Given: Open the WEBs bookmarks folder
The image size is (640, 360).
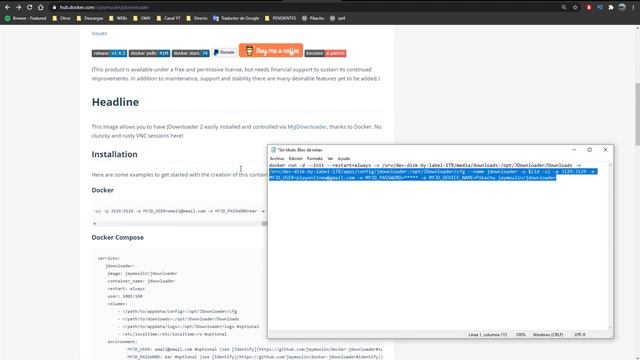Looking at the screenshot, I should pos(118,18).
